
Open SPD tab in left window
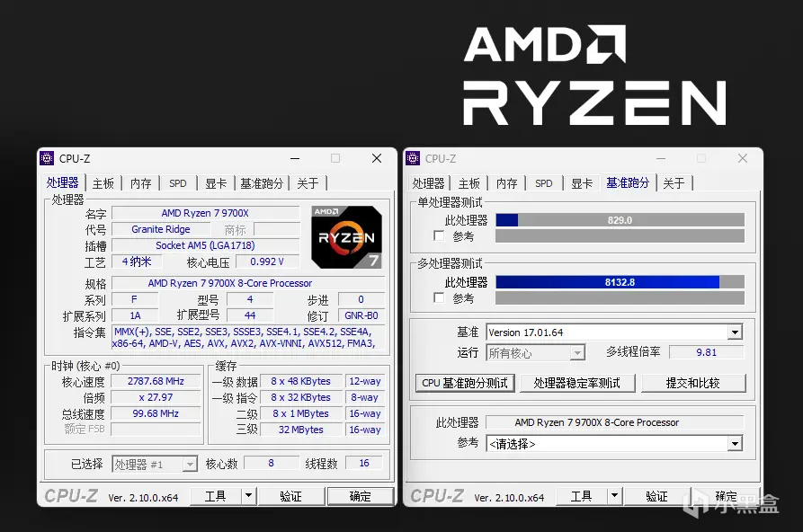click(178, 183)
